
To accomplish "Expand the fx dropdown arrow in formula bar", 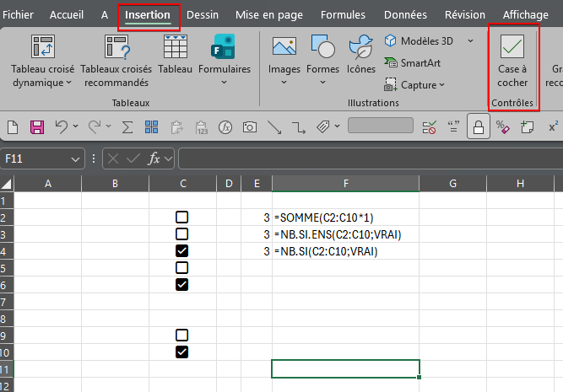I will [x=168, y=158].
